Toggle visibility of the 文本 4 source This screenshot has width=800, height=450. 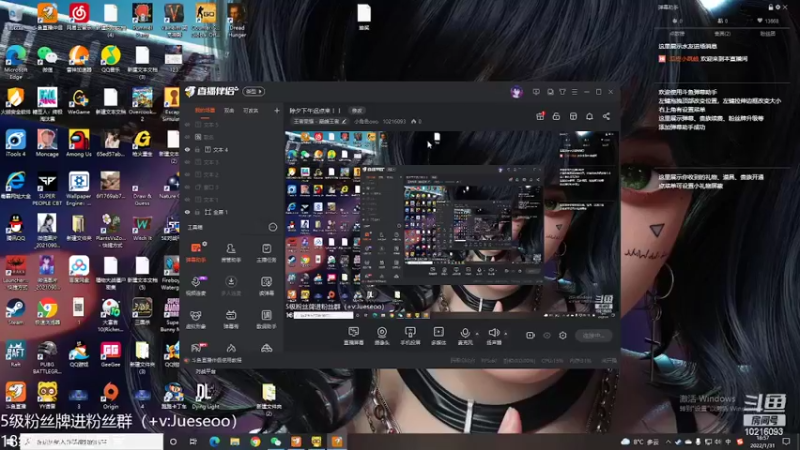(187, 150)
